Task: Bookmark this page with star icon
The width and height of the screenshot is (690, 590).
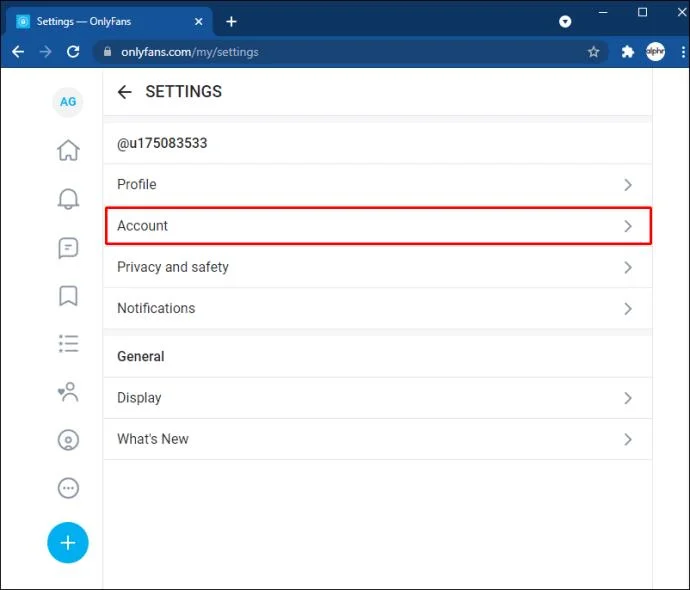Action: tap(594, 52)
